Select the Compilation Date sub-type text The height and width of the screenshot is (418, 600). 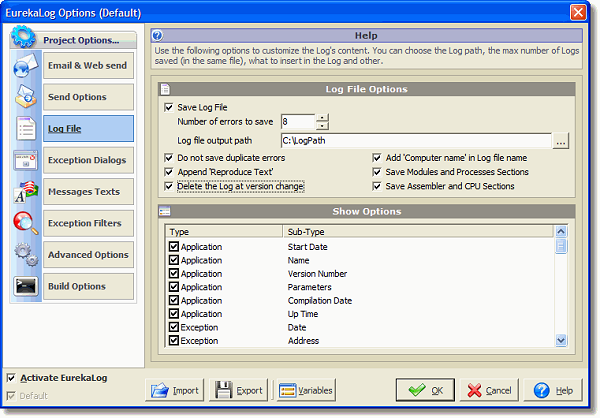(320, 300)
